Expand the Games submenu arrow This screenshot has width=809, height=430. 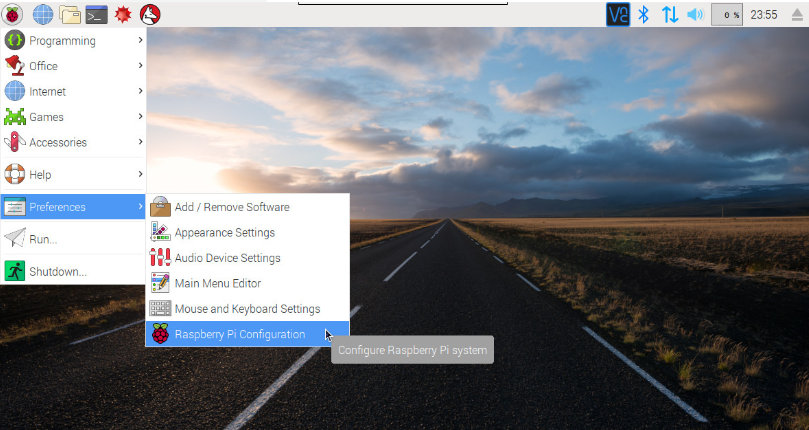140,117
